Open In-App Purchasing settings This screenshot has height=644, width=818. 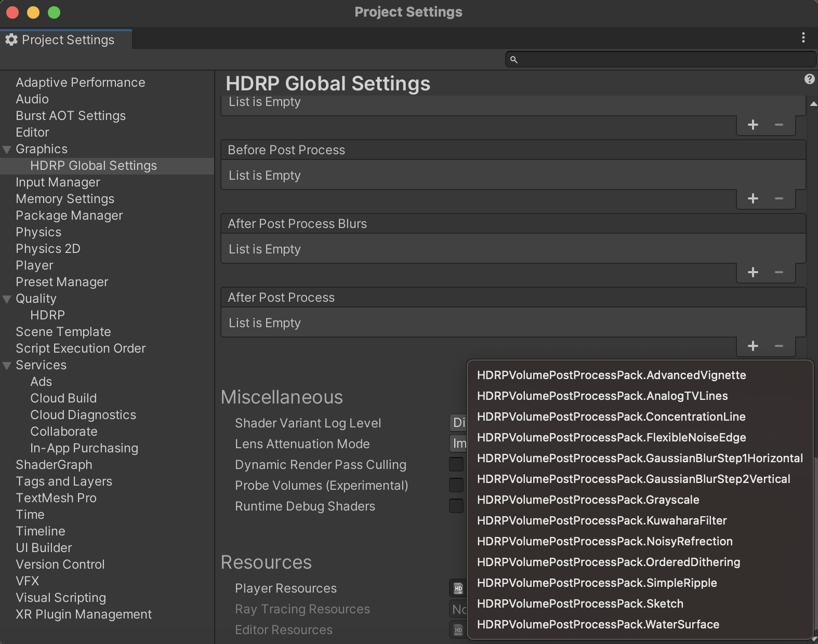[x=84, y=448]
